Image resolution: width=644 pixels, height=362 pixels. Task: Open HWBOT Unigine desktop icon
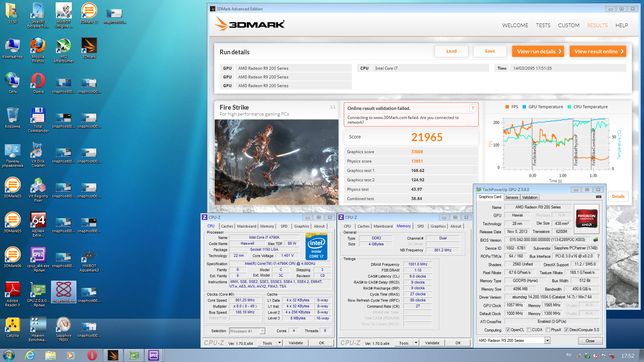63,15
